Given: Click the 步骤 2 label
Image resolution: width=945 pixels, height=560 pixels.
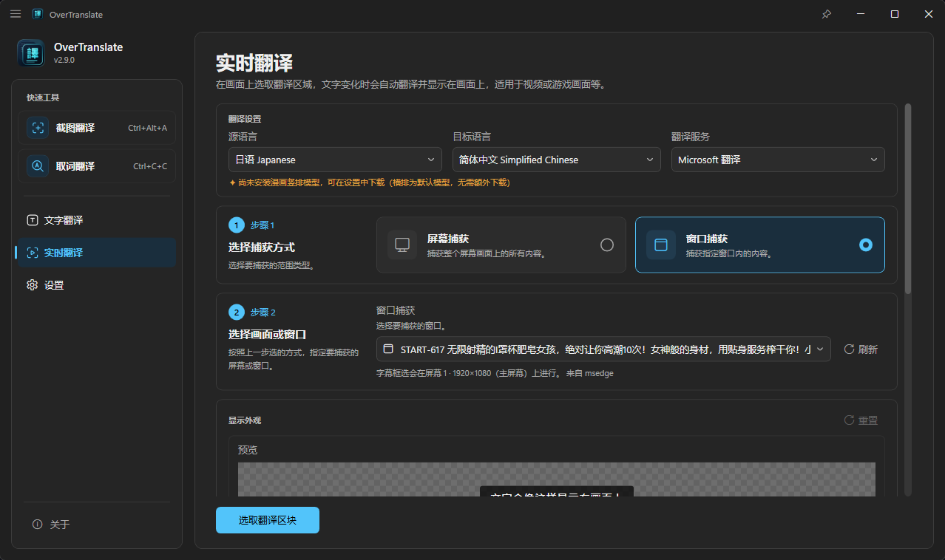Looking at the screenshot, I should (x=262, y=313).
